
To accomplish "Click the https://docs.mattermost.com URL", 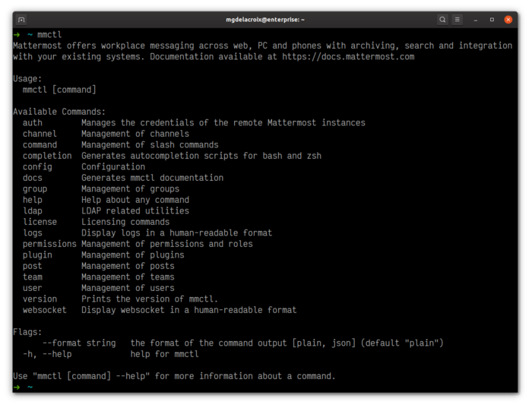I will [x=348, y=57].
